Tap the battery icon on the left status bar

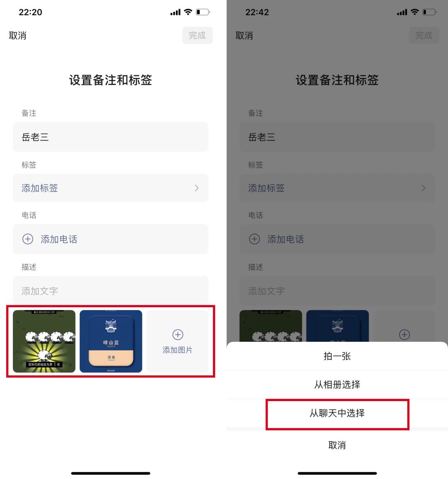[x=202, y=12]
